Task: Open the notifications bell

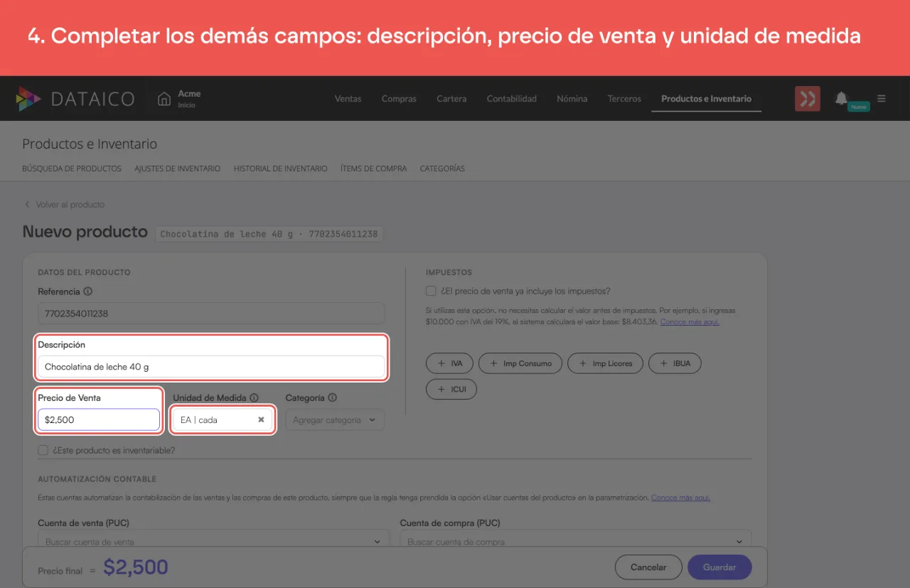Action: [841, 98]
